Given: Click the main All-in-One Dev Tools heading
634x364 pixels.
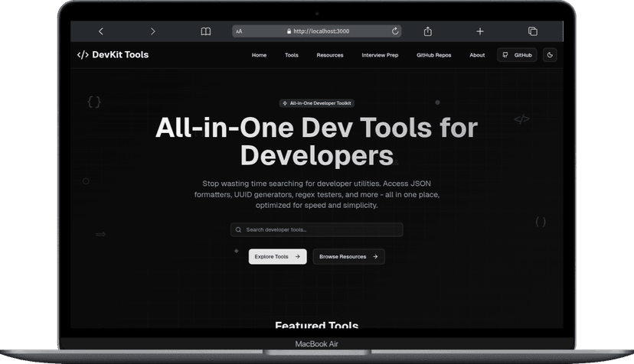Looking at the screenshot, I should click(x=316, y=141).
